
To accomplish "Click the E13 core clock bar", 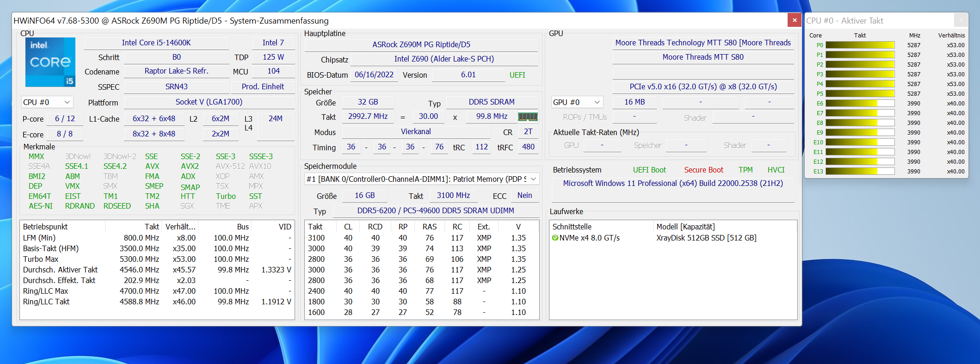I will pos(860,171).
